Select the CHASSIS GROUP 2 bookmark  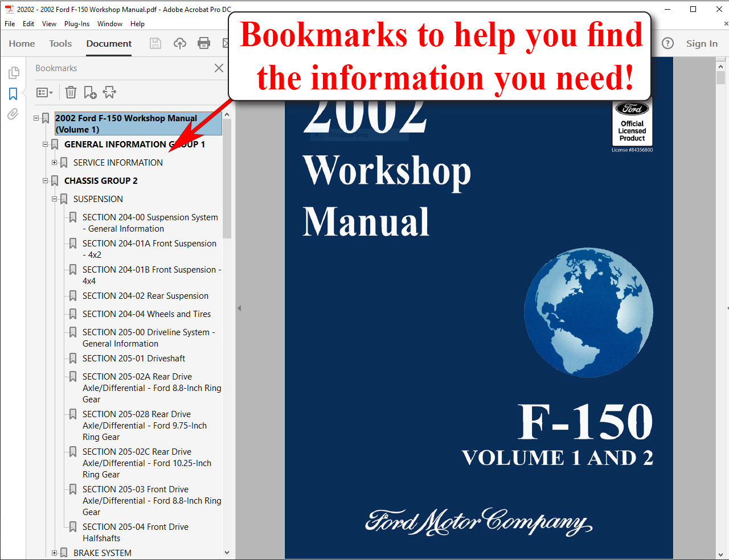click(101, 181)
